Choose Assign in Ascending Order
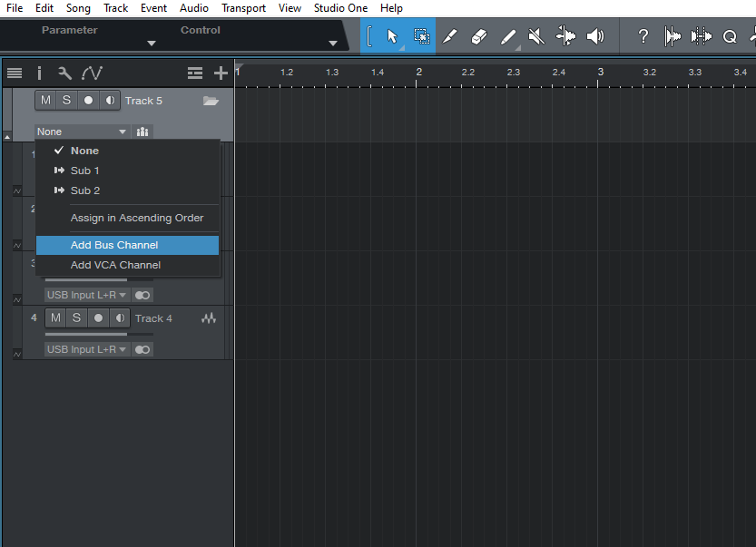This screenshot has width=756, height=547. [x=127, y=218]
